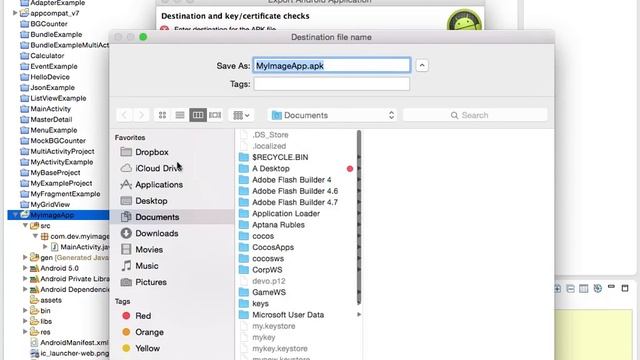Open the Documents location popup
The image size is (640, 360).
[333, 115]
